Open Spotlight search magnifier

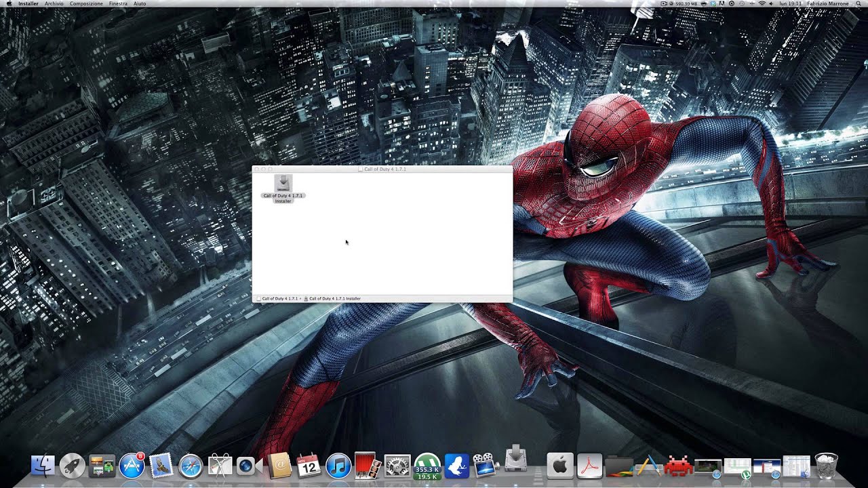[858, 3]
